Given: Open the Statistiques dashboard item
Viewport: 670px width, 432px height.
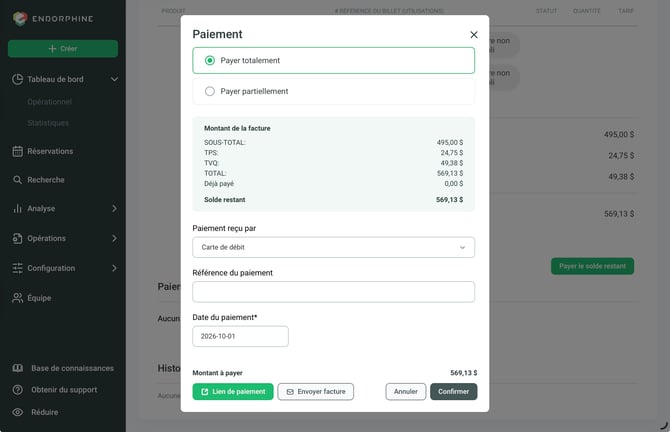Looking at the screenshot, I should coord(48,123).
